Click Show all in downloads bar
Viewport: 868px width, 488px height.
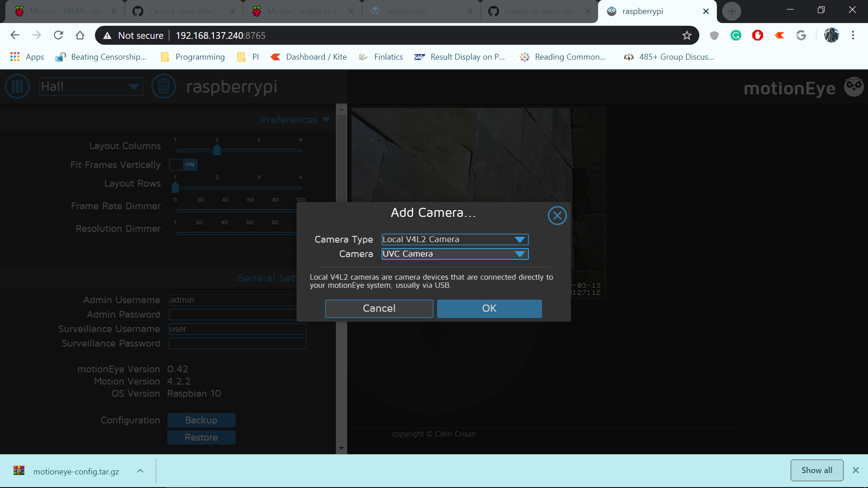click(816, 470)
